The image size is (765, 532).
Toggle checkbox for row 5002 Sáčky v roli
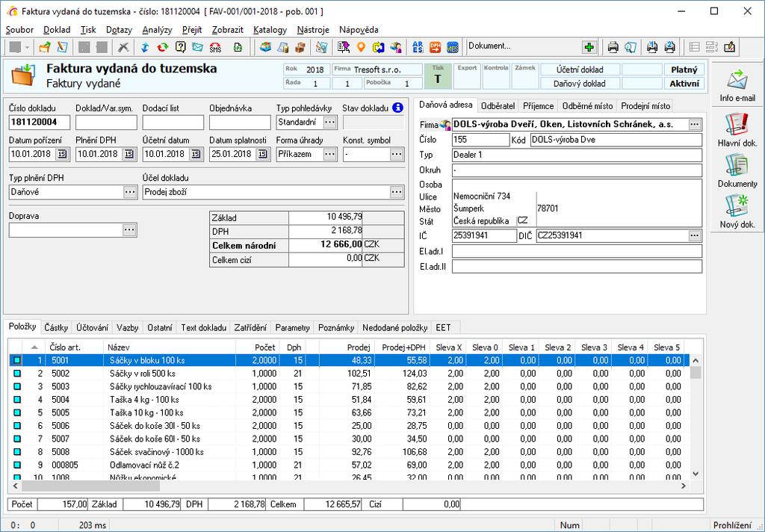(x=17, y=374)
